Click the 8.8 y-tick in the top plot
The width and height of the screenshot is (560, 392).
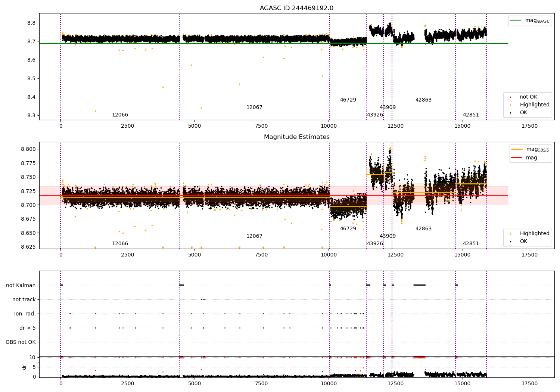(31, 23)
